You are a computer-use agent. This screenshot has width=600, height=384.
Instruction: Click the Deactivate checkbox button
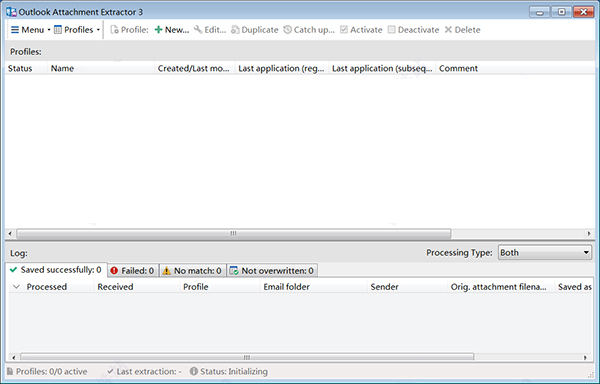(x=413, y=30)
